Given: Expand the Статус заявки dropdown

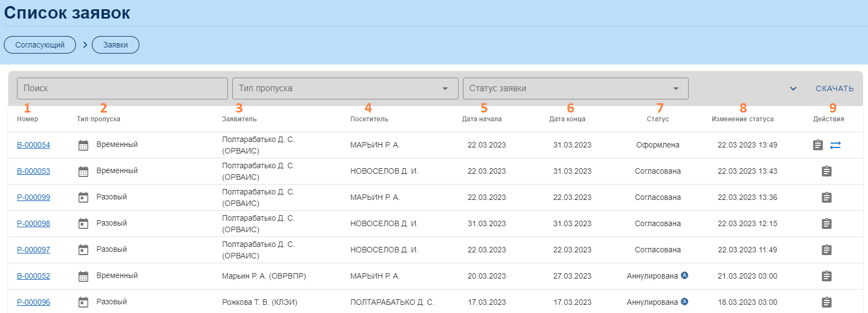Looking at the screenshot, I should tap(575, 88).
